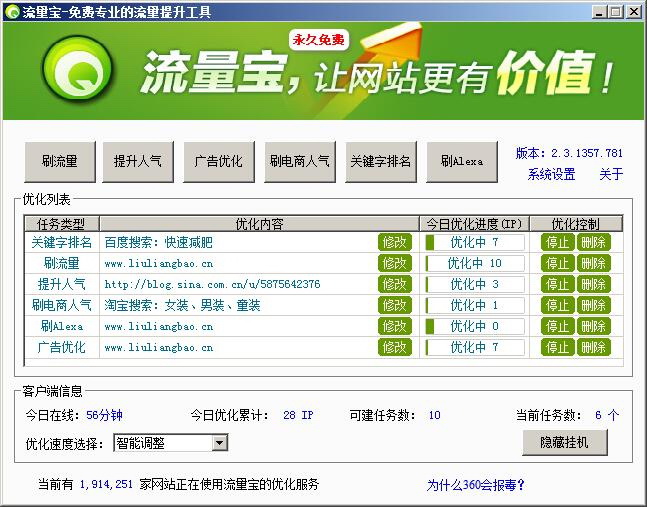Minimize the 流量宝 window

pos(599,12)
